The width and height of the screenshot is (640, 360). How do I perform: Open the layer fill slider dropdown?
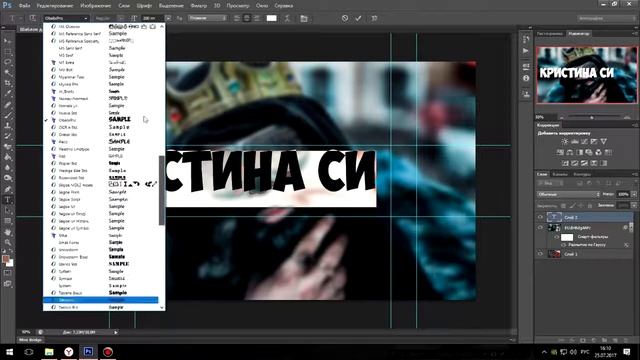coord(633,206)
